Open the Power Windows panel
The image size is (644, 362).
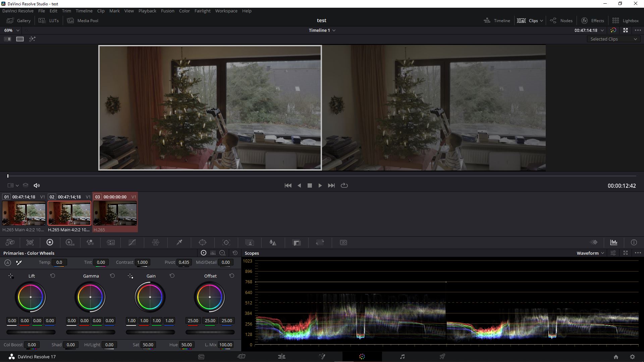pos(203,242)
